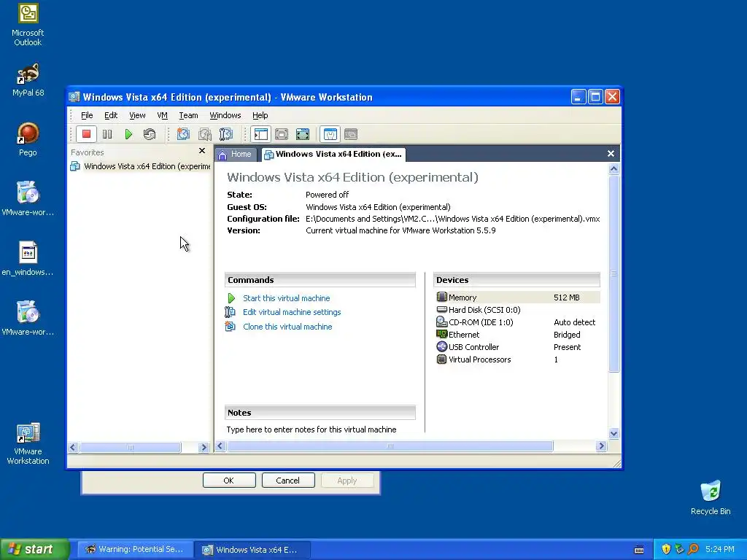The image size is (747, 560).
Task: Click the summary pane horizontal scroll right arrow
Action: tap(601, 446)
